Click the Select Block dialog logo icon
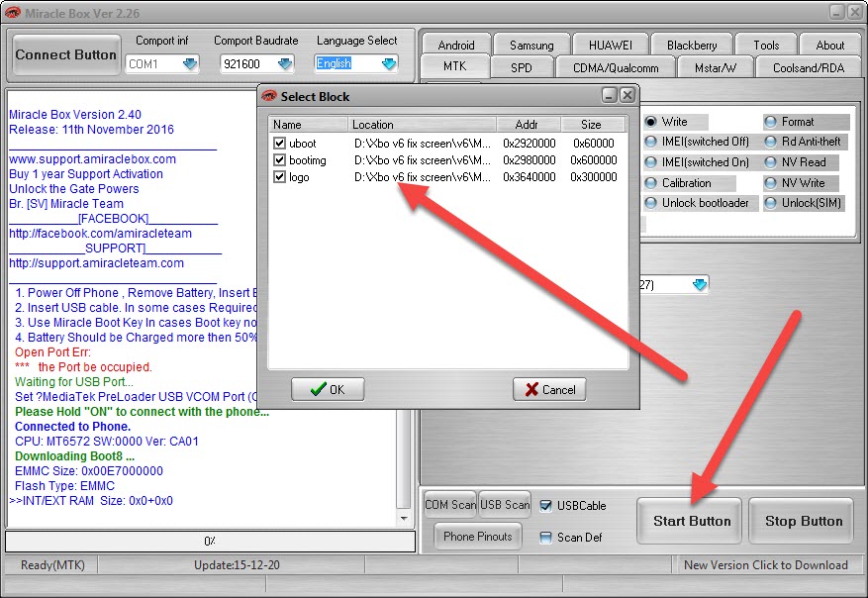Screen dimensions: 868x598 (269, 96)
